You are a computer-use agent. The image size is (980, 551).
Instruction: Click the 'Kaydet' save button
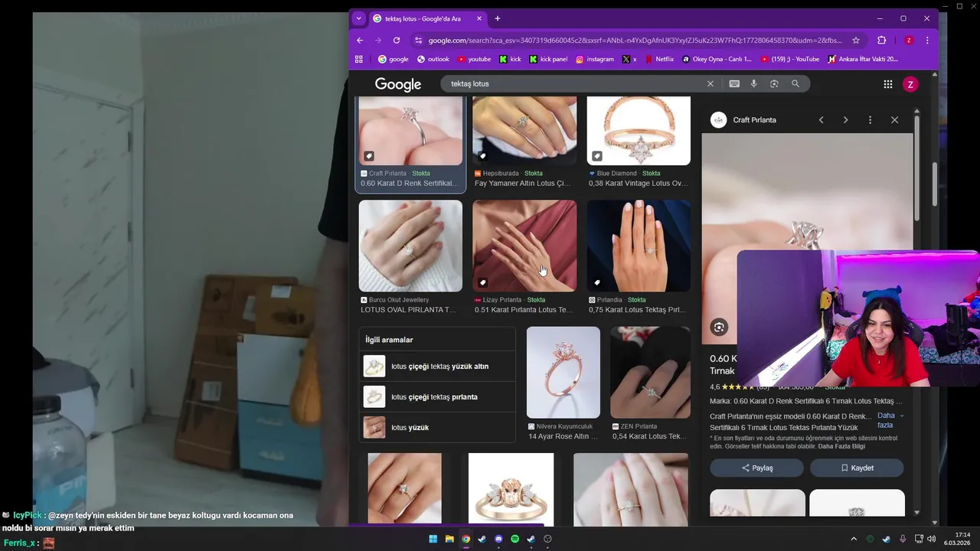coord(857,468)
